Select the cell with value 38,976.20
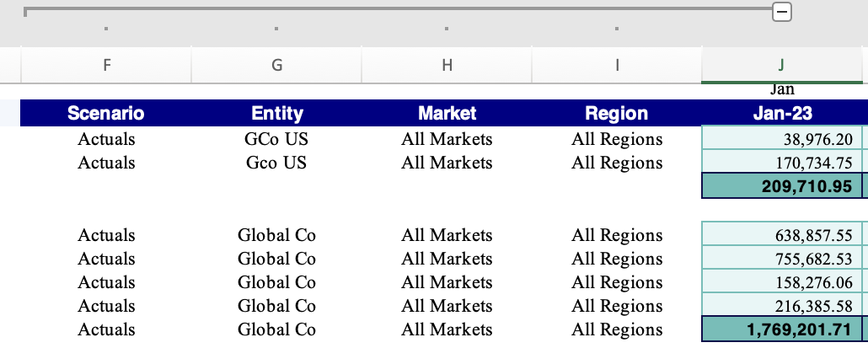Viewport: 868px width, 364px height. 782,137
